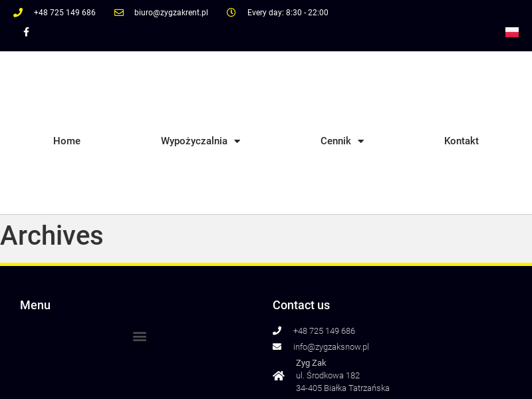This screenshot has width=532, height=399.
Task: Switch language via Polish flag icon
Action: click(511, 32)
